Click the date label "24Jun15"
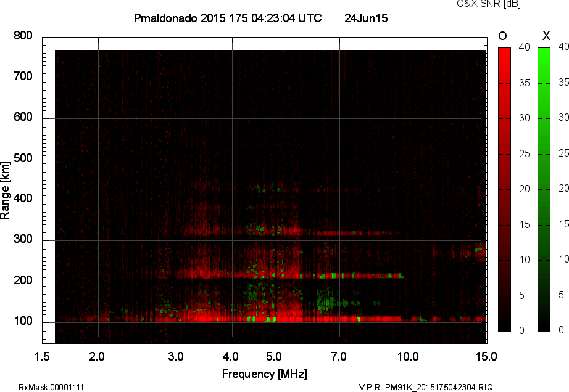 point(366,18)
